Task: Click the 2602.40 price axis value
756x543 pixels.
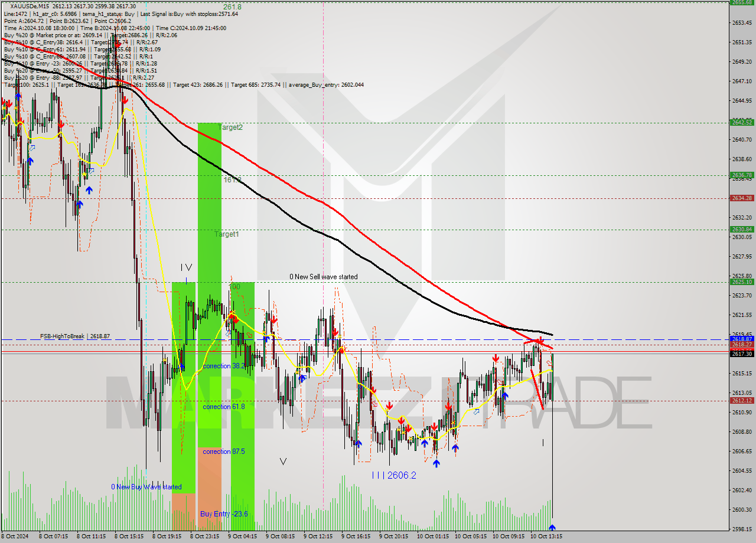Action: 742,490
